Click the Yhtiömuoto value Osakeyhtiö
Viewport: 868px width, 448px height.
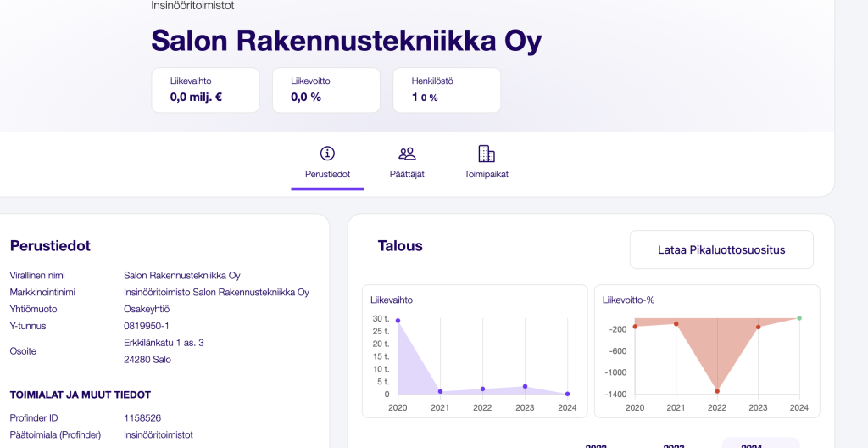coord(147,310)
